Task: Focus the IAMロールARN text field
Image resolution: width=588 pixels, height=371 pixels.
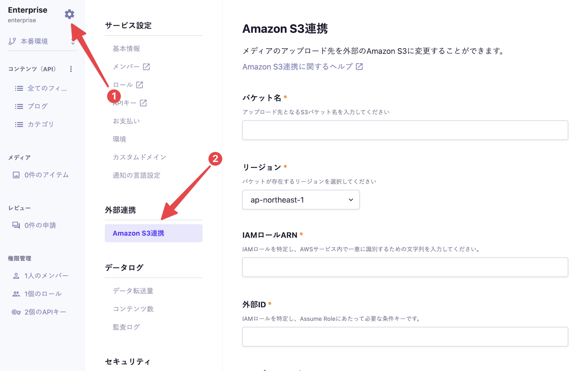Action: (x=405, y=267)
